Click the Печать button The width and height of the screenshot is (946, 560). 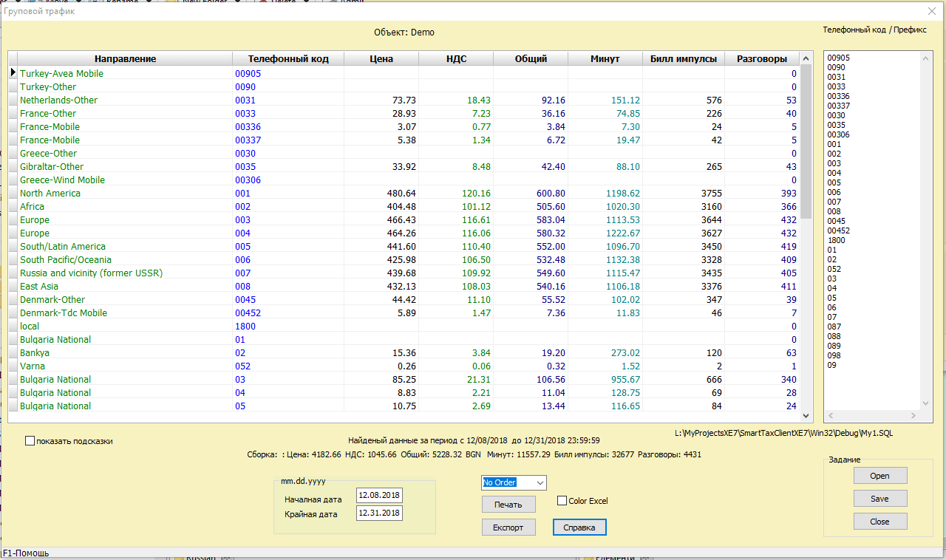point(508,505)
